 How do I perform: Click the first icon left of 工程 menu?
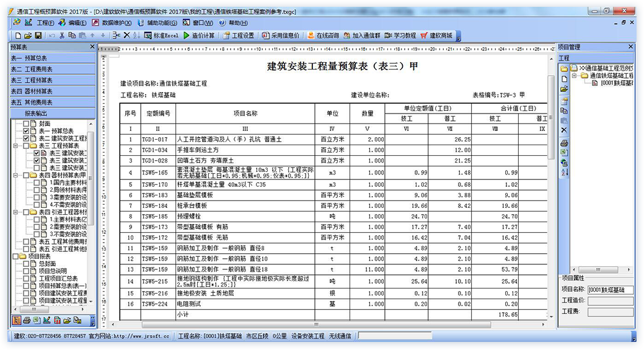click(x=17, y=22)
